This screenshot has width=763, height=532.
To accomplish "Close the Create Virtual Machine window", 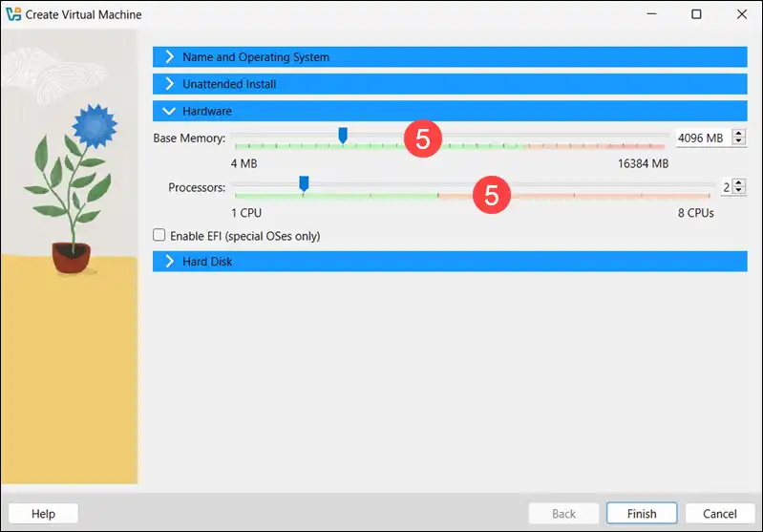I will click(x=740, y=14).
